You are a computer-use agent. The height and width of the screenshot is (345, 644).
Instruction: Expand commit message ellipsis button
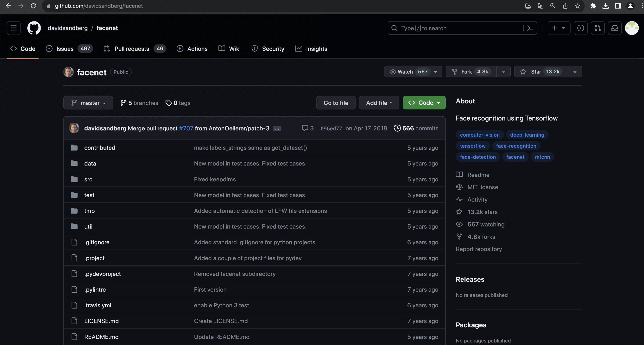click(x=277, y=129)
